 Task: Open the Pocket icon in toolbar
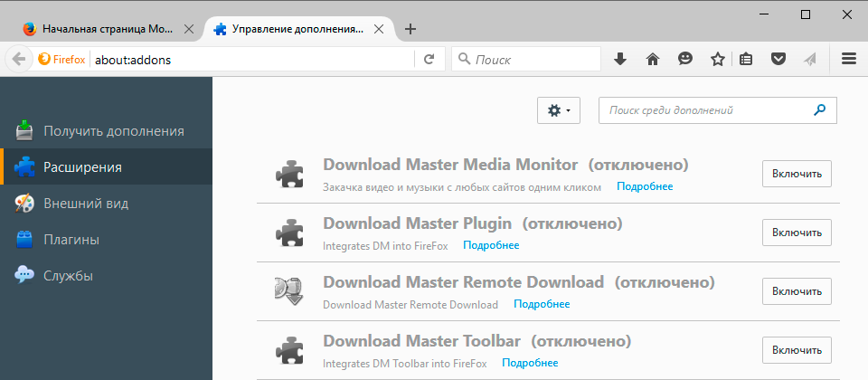778,60
